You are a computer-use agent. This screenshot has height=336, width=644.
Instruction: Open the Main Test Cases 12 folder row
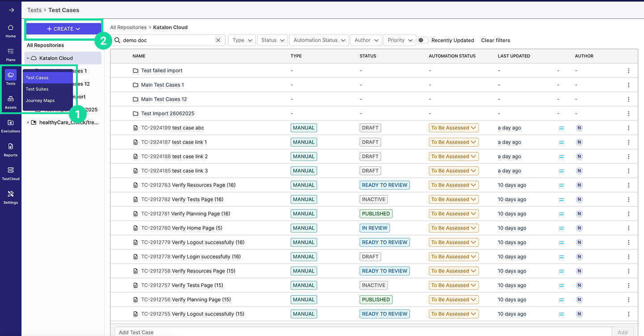tap(374, 99)
